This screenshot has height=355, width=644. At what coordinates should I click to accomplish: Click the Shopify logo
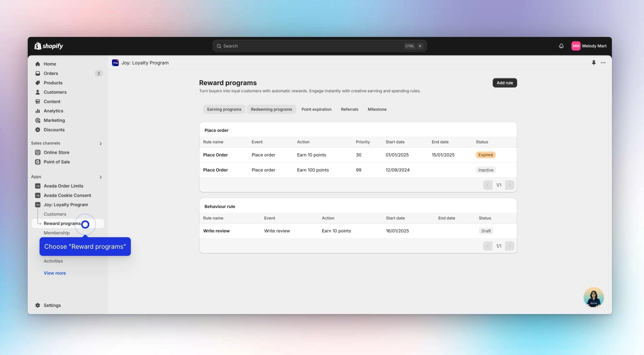tap(49, 46)
